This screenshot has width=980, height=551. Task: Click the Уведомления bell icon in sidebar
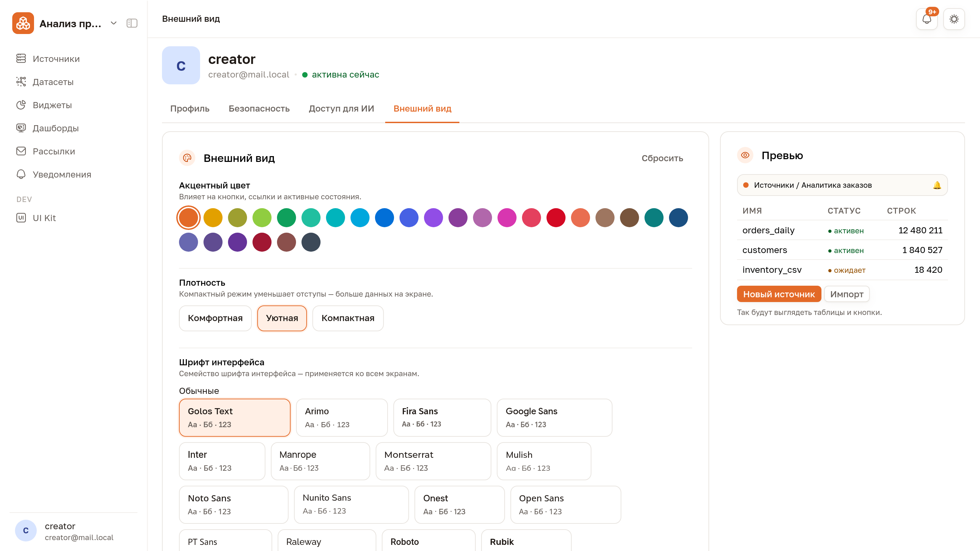pos(21,174)
